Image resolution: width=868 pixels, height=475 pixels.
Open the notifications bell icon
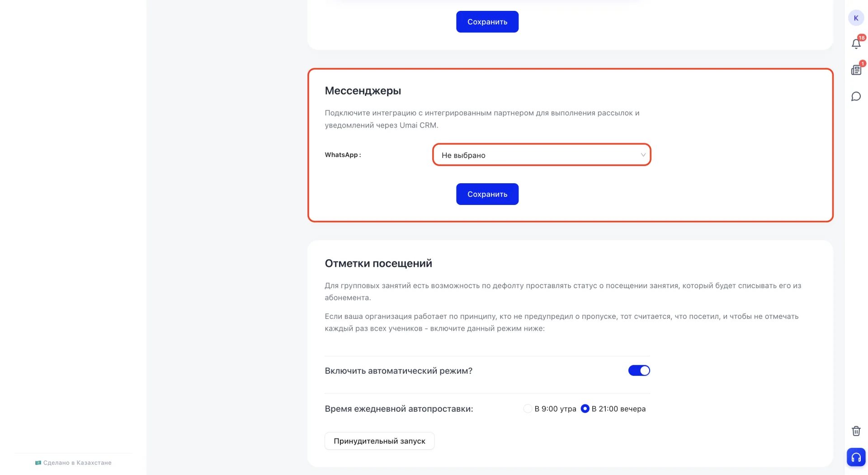pyautogui.click(x=856, y=44)
